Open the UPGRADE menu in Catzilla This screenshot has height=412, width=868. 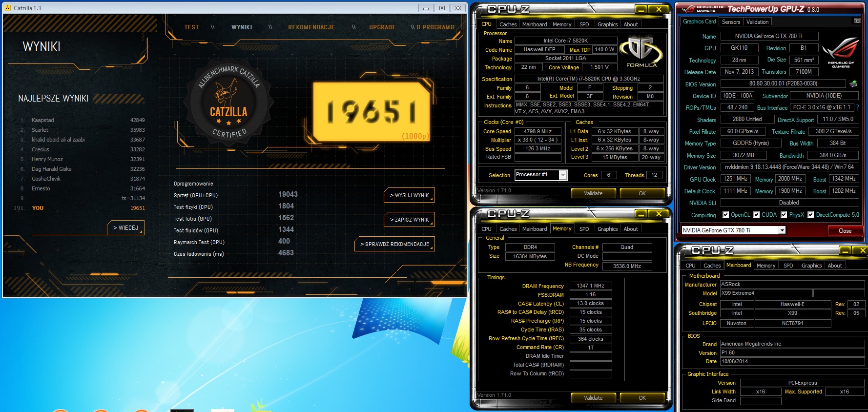(x=382, y=27)
